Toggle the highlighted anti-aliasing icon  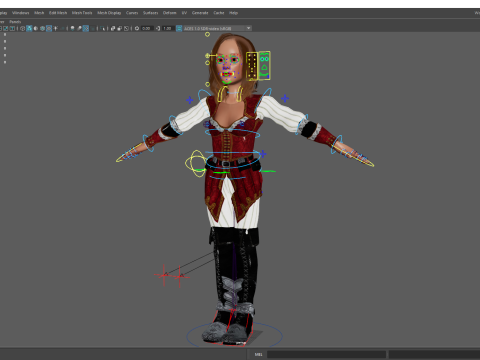[x=86, y=28]
